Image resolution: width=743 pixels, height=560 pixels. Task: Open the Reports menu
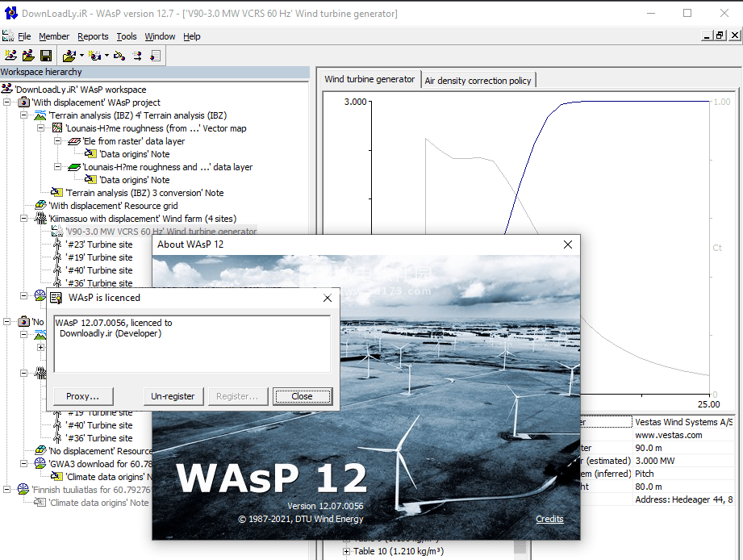click(x=93, y=36)
